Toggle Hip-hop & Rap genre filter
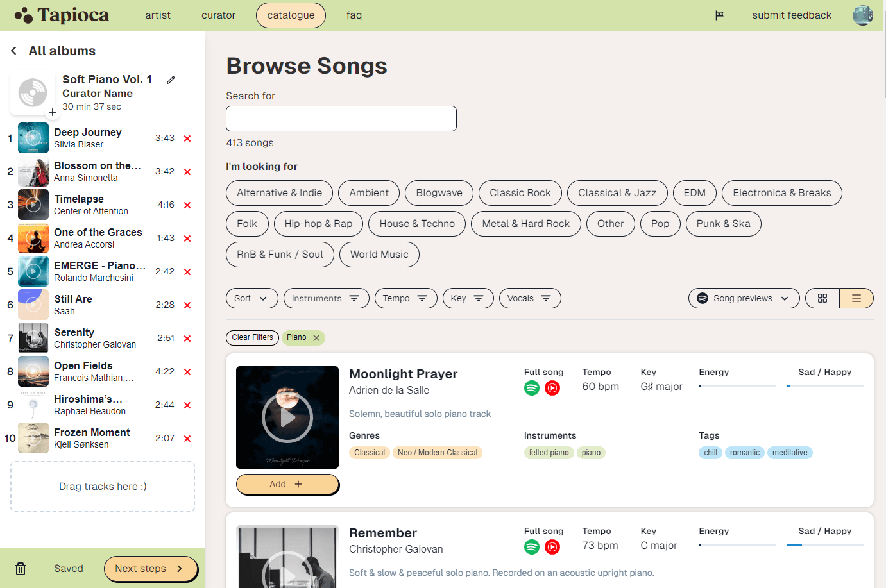886x588 pixels. tap(319, 224)
